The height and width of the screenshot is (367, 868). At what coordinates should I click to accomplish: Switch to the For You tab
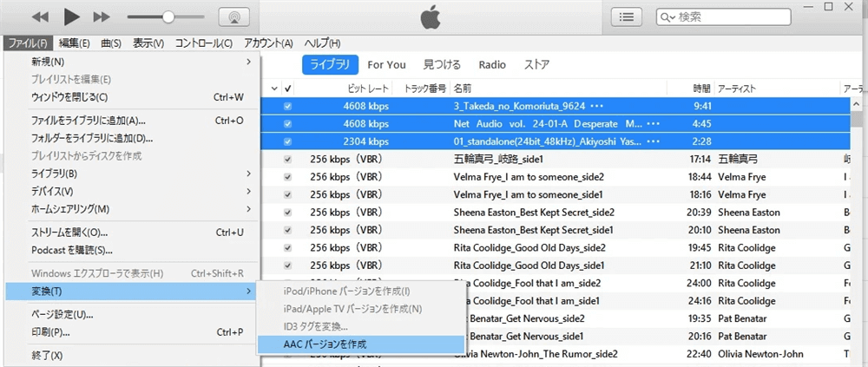click(x=386, y=64)
